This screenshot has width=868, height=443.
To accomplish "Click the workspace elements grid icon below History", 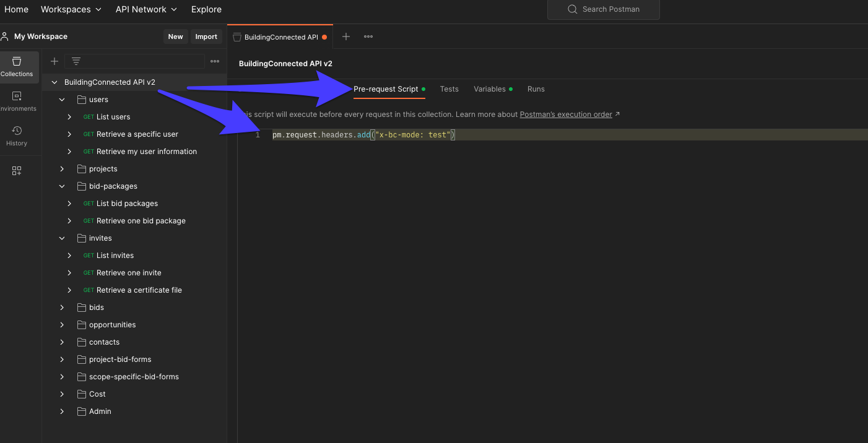I will [x=17, y=170].
